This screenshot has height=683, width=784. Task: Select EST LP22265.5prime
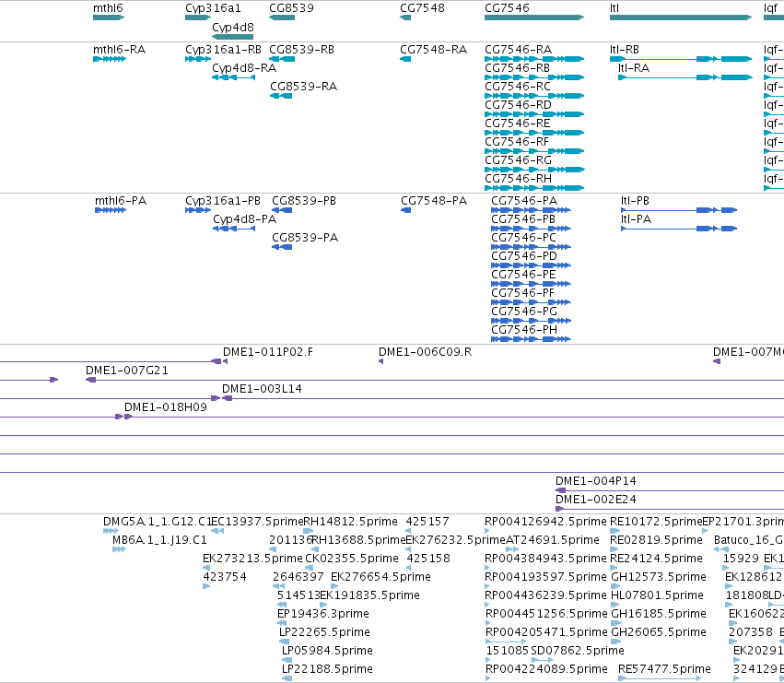tap(285, 642)
